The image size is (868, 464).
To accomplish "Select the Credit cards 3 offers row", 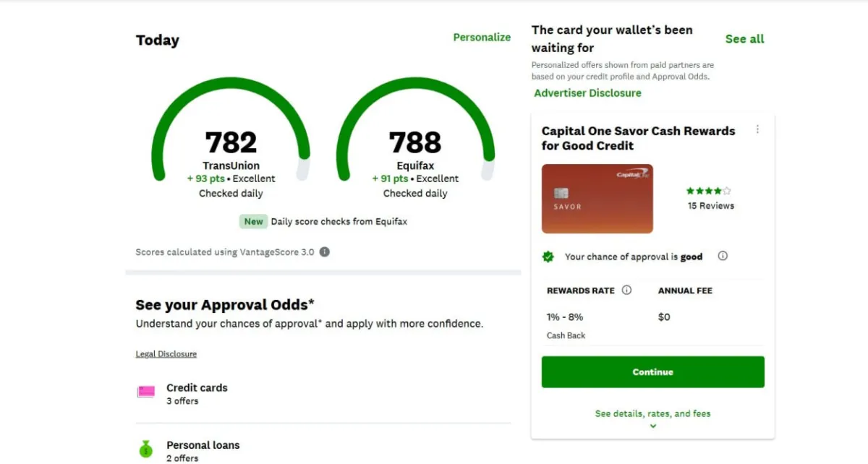I will point(323,394).
